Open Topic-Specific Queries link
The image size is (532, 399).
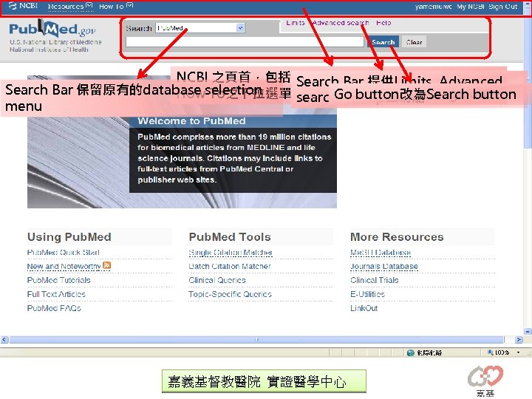[x=230, y=294]
